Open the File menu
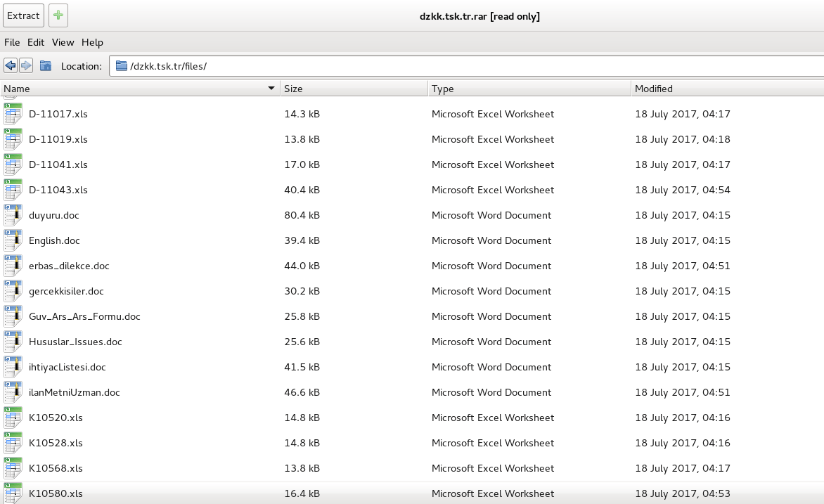 tap(12, 42)
